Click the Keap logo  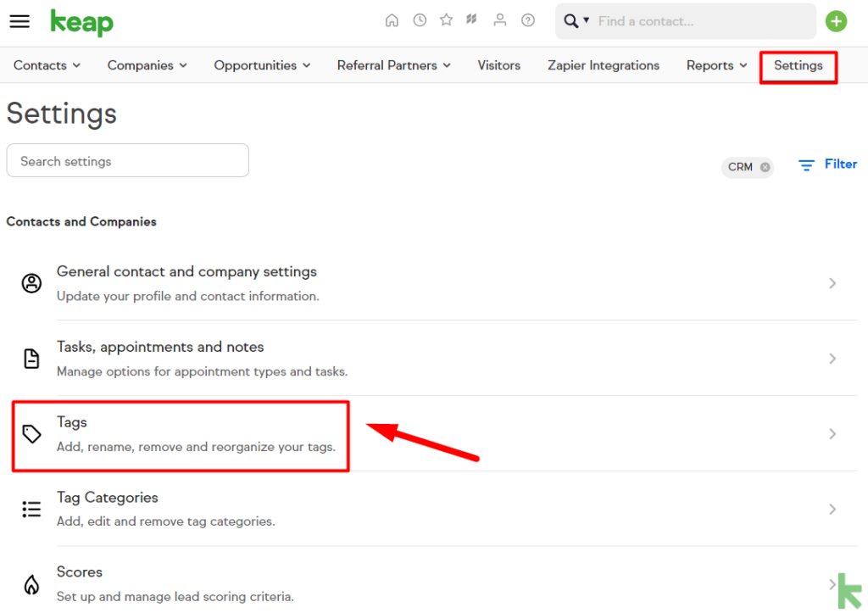pos(82,23)
